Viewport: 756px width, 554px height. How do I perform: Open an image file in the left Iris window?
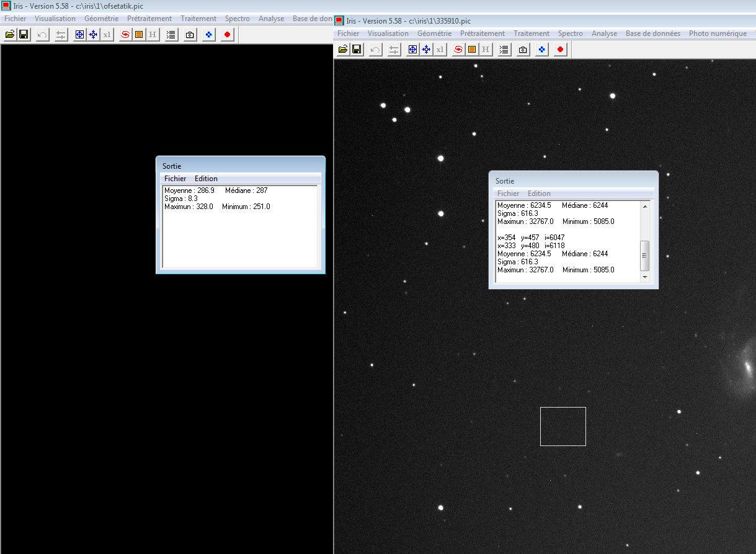coord(9,34)
